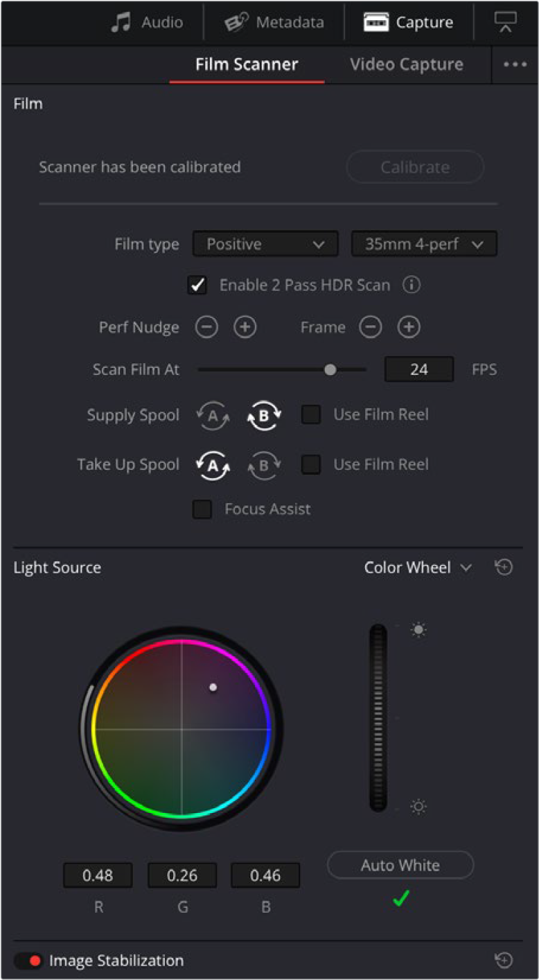Reset Image Stabilization settings
Viewport: 539px width, 980px height.
click(x=504, y=960)
